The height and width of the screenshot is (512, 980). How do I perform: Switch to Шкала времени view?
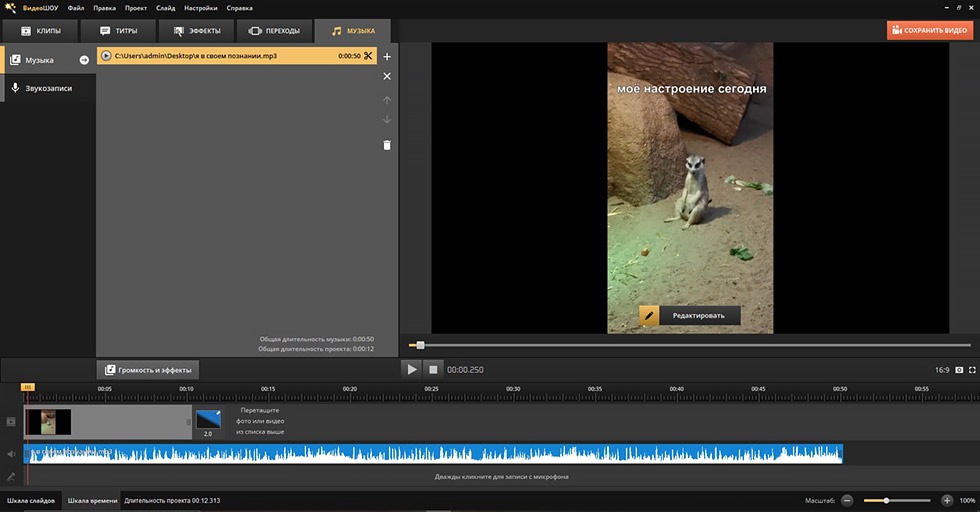pos(92,500)
